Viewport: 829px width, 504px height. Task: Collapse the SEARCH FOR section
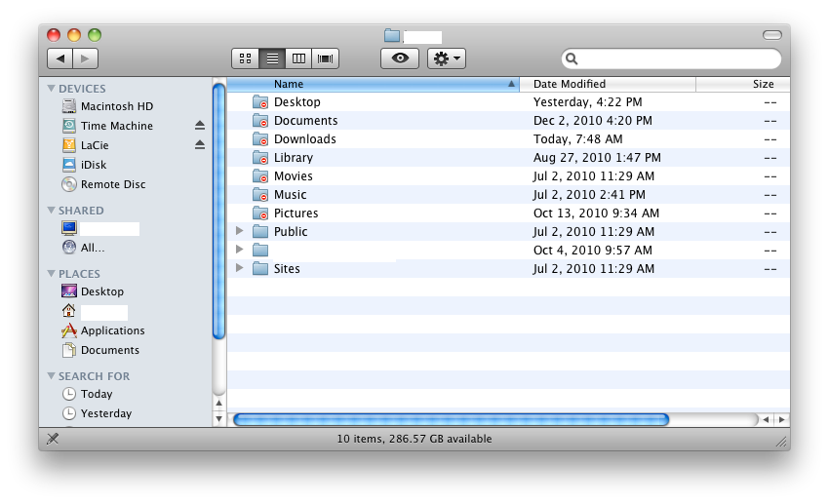click(52, 376)
